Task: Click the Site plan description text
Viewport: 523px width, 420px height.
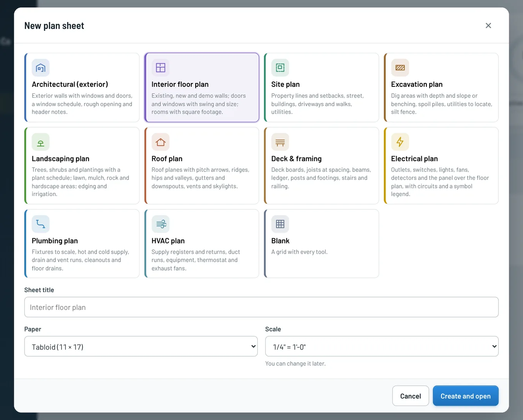Action: coord(318,104)
